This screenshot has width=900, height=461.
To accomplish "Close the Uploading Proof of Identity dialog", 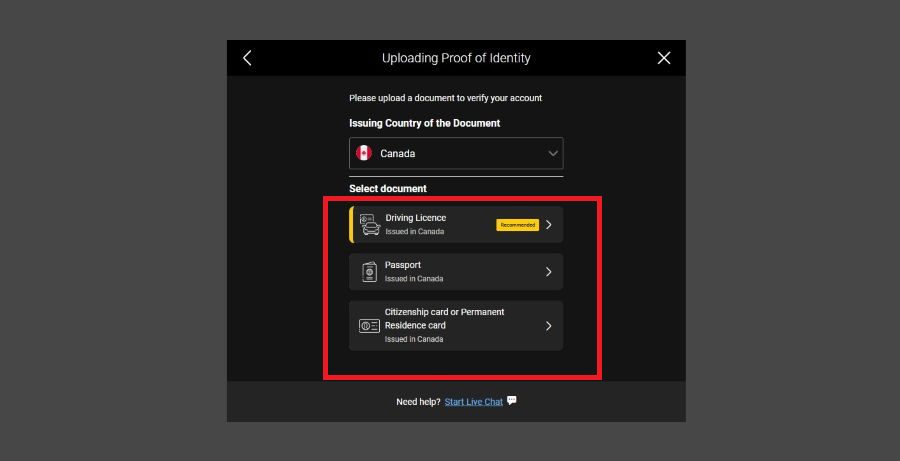I will (664, 58).
